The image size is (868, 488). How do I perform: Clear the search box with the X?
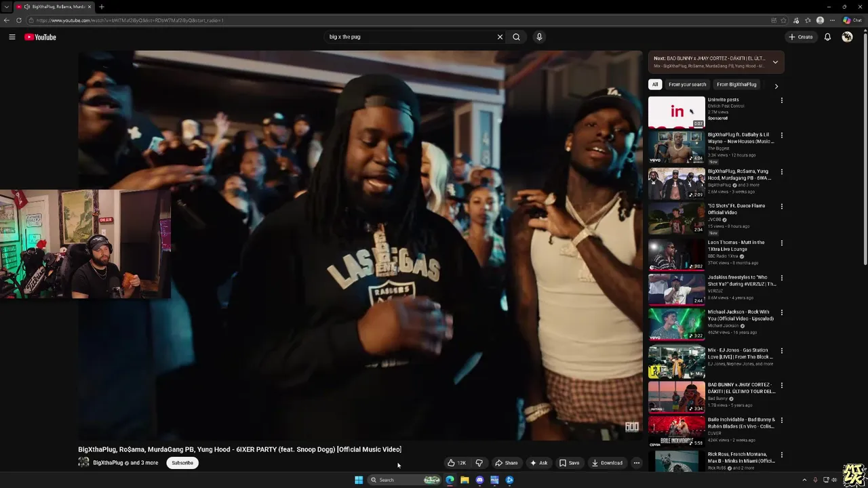tap(500, 37)
